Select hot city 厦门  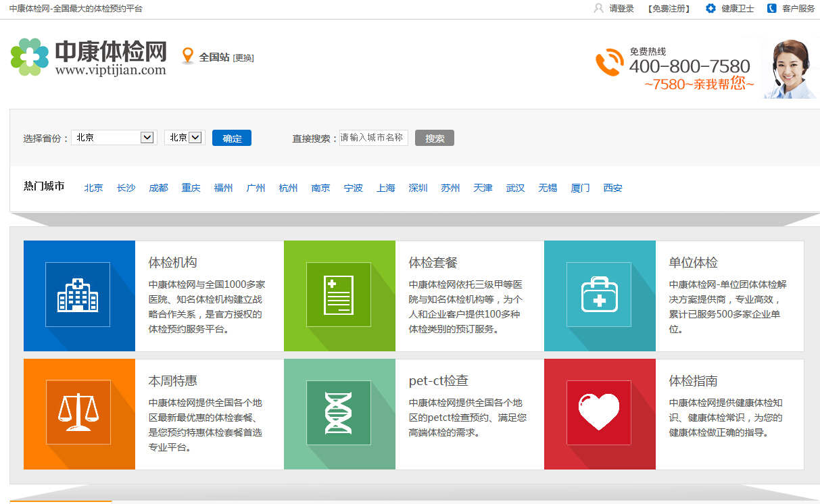(x=580, y=188)
